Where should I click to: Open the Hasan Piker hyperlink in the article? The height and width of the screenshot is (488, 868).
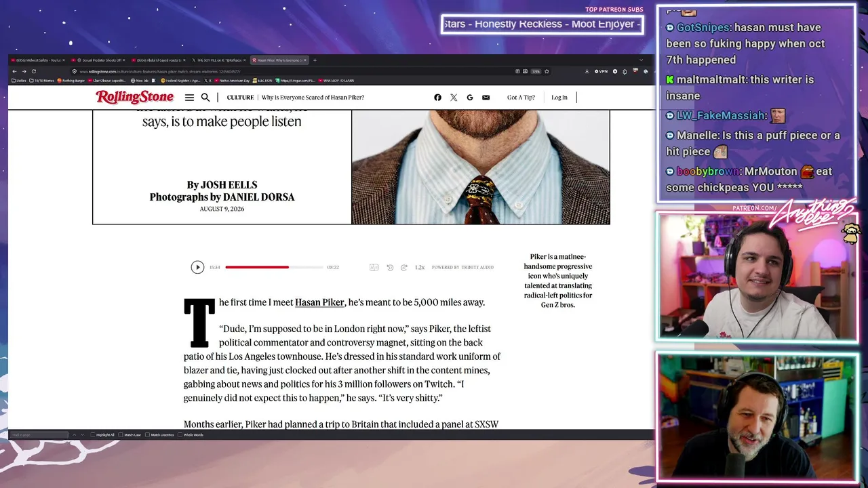319,302
